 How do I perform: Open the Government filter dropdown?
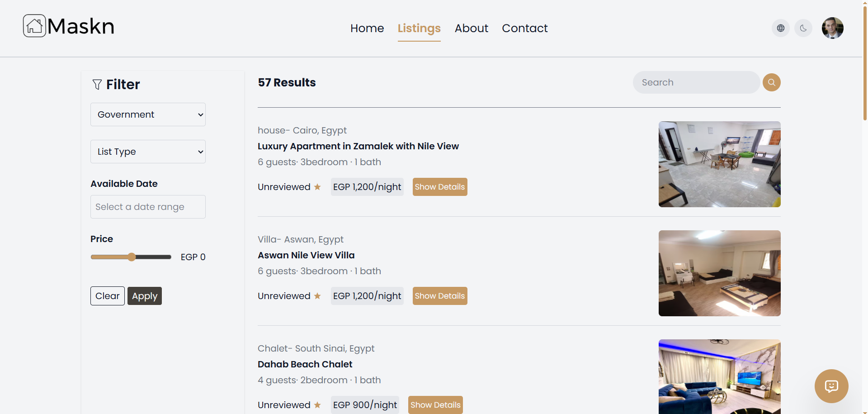point(148,114)
